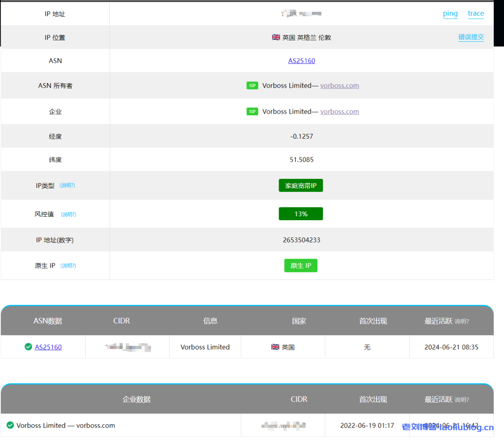
Task: Click the AS25160 link in ASN数据 table
Action: (48, 347)
